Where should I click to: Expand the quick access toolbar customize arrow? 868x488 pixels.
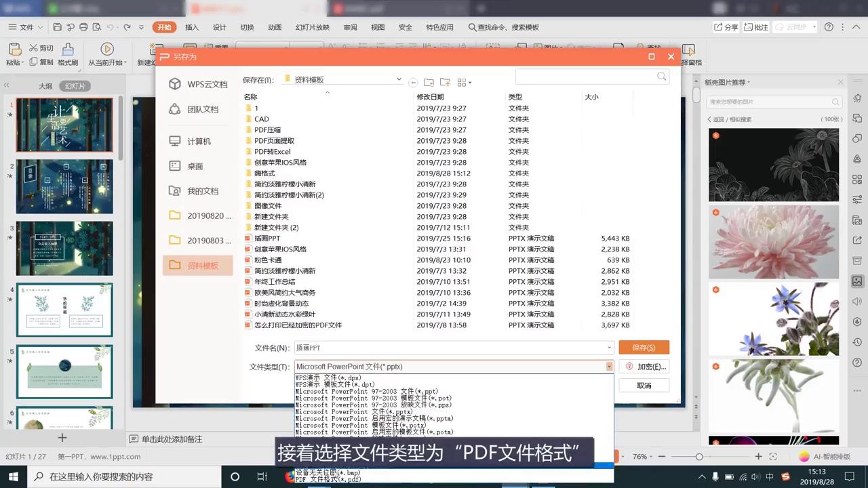coord(141,27)
